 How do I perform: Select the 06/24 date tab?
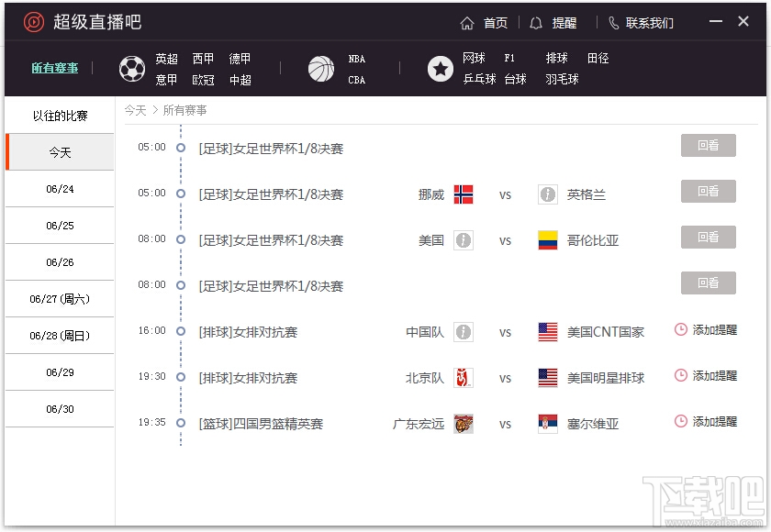[60, 189]
